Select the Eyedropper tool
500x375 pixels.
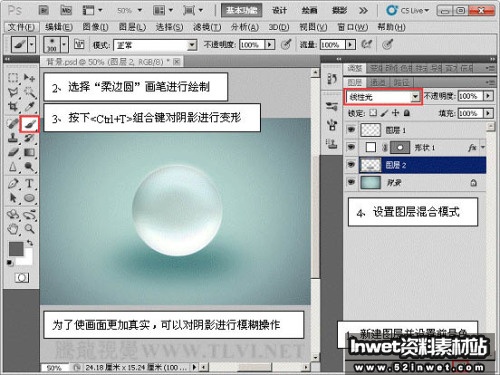coord(30,106)
